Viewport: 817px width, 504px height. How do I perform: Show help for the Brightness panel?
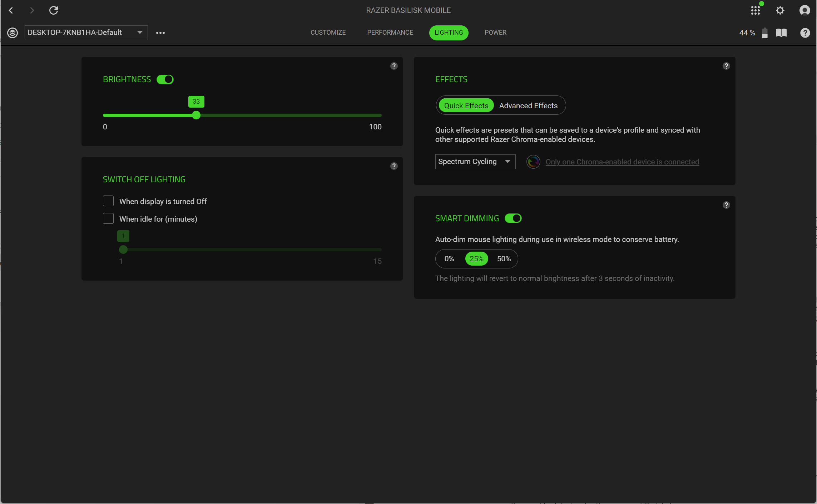(394, 66)
